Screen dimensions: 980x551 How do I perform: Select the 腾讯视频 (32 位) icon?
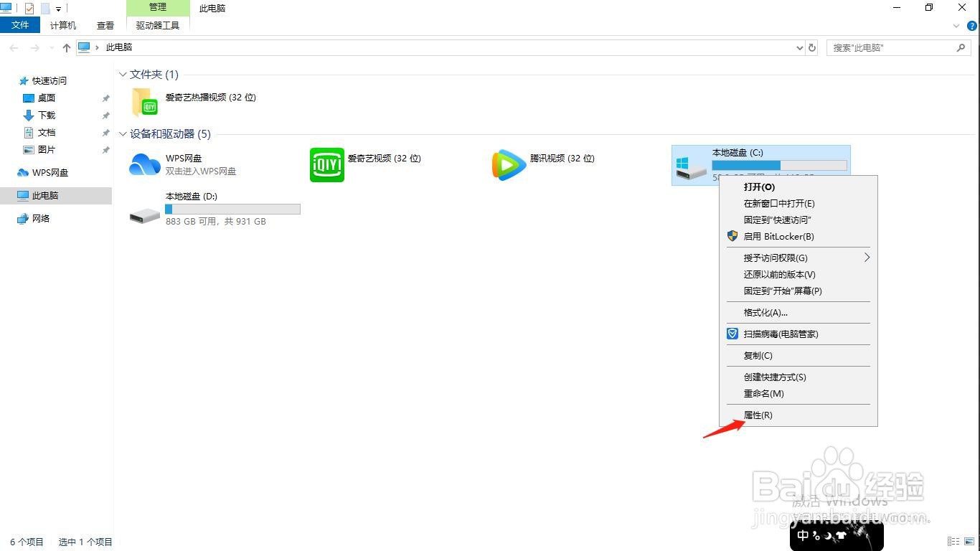[509, 165]
